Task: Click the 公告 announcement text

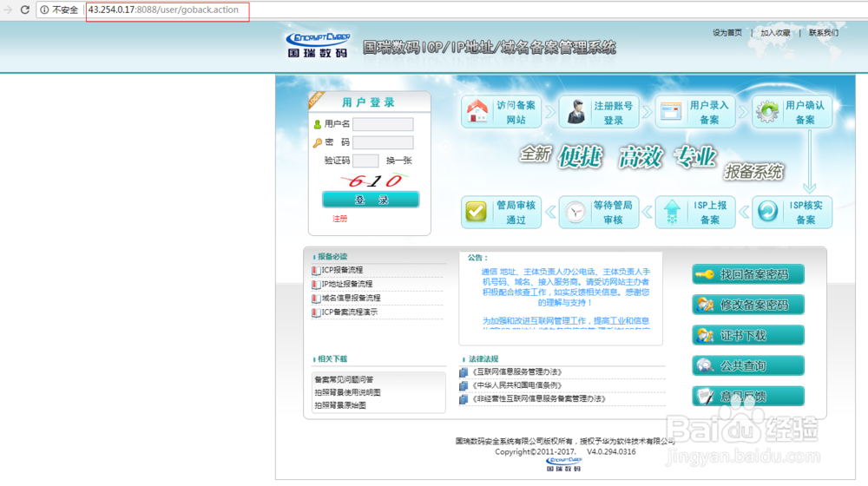Action: click(x=565, y=299)
